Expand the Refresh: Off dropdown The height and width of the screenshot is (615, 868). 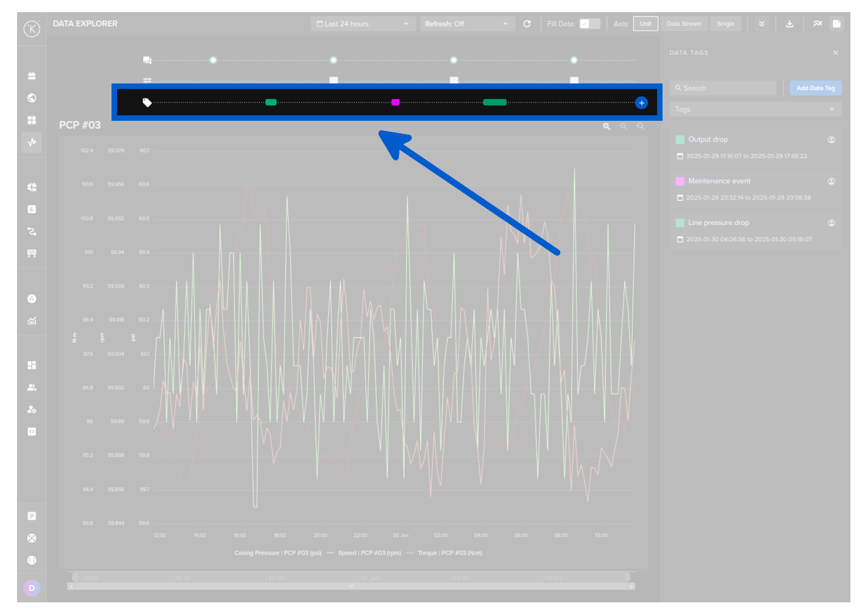[x=467, y=24]
